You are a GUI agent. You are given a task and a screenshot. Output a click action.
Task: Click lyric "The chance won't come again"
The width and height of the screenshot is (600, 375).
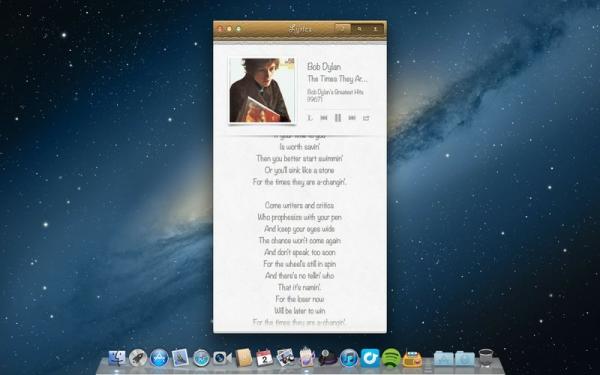300,241
